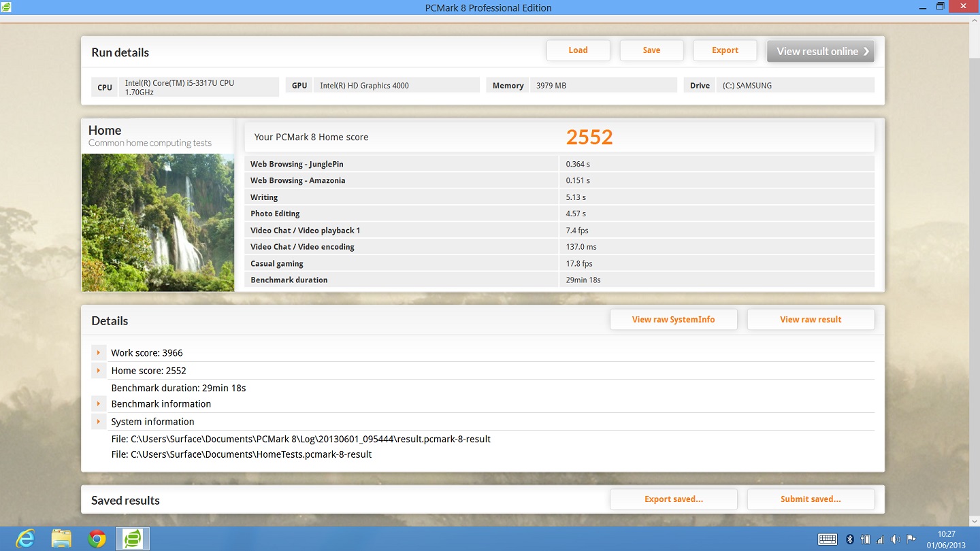The image size is (980, 551).
Task: Select the Photo Editing result row
Action: (559, 214)
